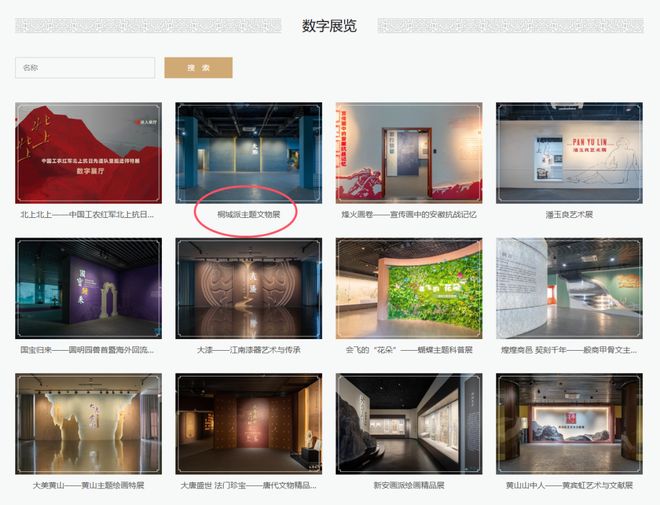The height and width of the screenshot is (505, 660).
Task: Open the 潘玉良艺术展 title link
Action: pos(568,214)
